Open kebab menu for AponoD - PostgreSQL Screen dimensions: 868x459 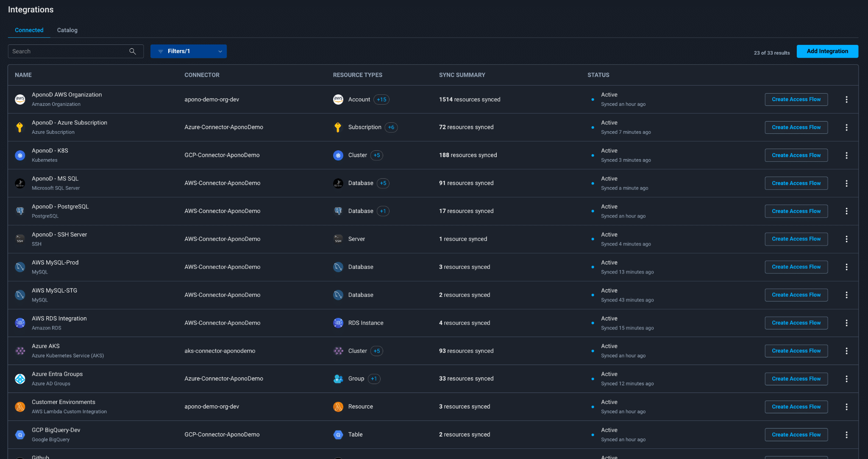846,211
